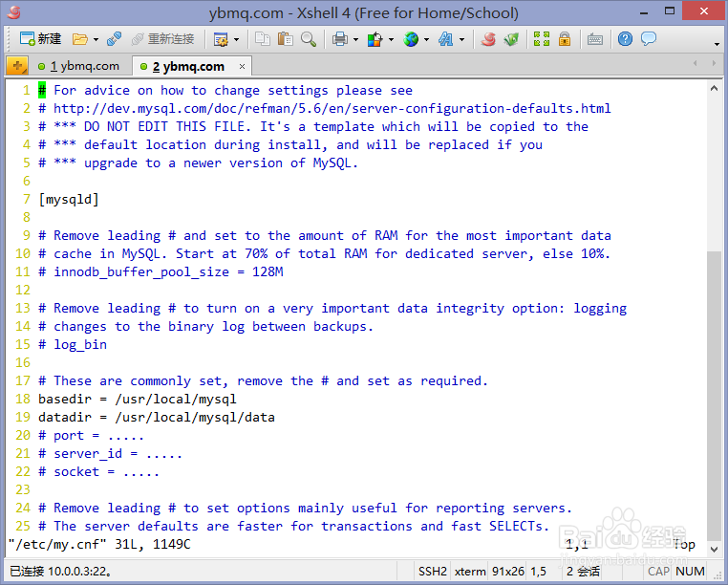This screenshot has height=585, width=728.
Task: Click the innodb_buffer_pool_size = 128M line
Action: [161, 271]
